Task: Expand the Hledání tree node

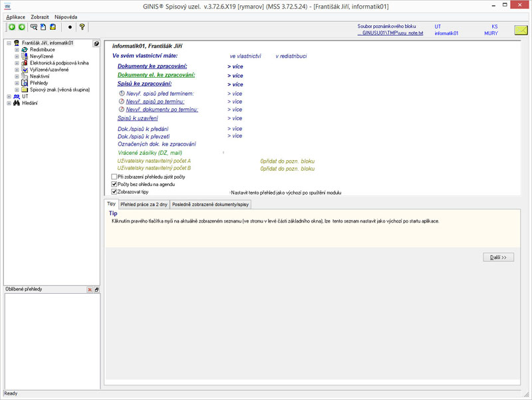Action: [9, 103]
